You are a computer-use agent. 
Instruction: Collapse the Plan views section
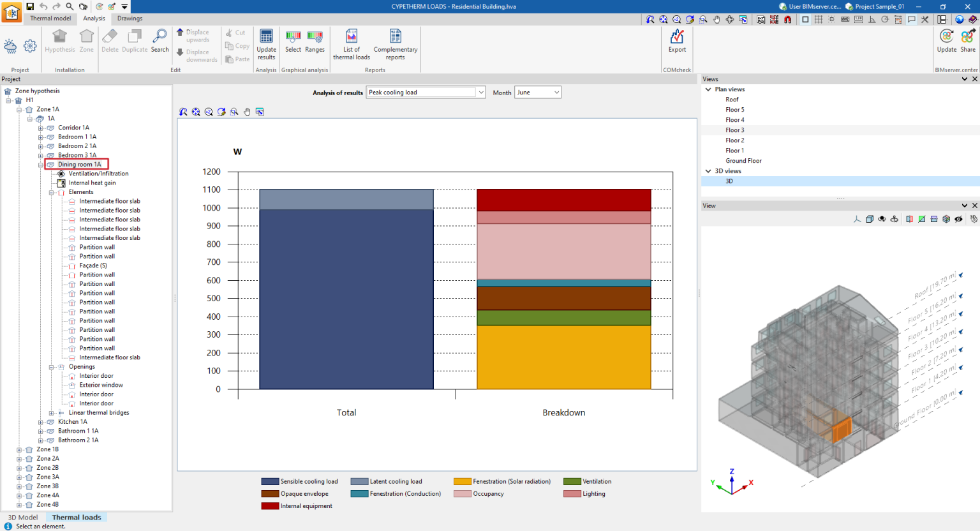(708, 89)
